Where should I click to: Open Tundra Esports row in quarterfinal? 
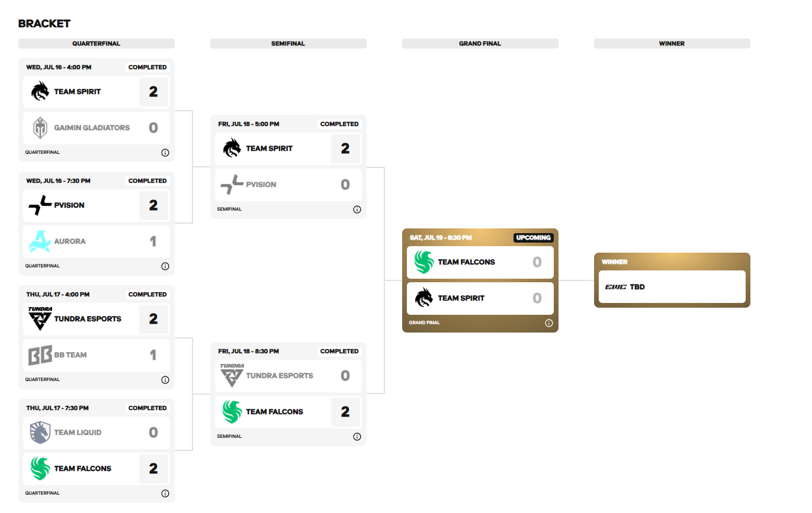[x=97, y=319]
